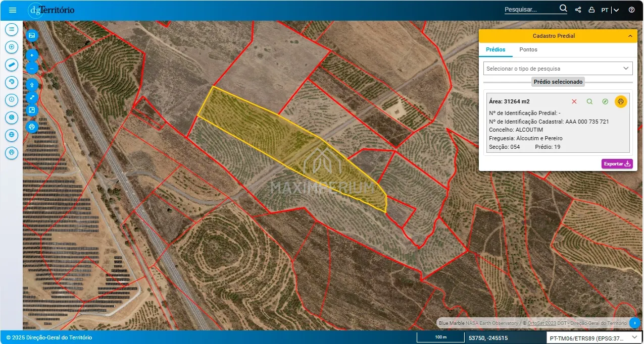This screenshot has height=344, width=644.
Task: Zoom to parcel using green magnifier
Action: coord(589,101)
